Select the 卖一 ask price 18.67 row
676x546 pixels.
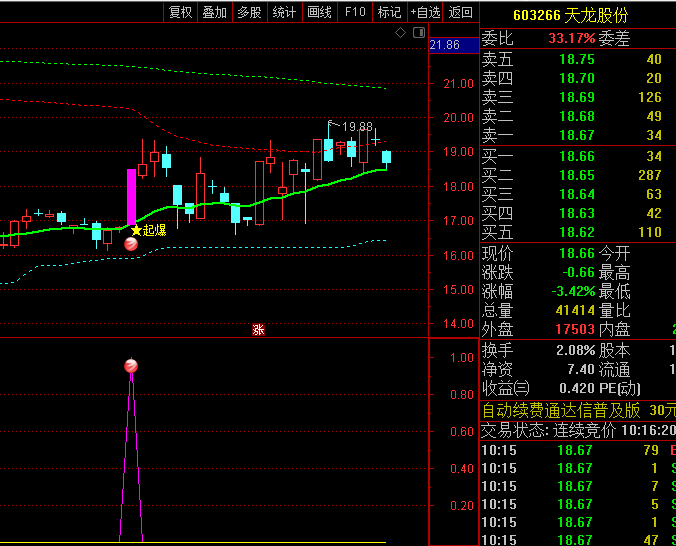tap(575, 135)
